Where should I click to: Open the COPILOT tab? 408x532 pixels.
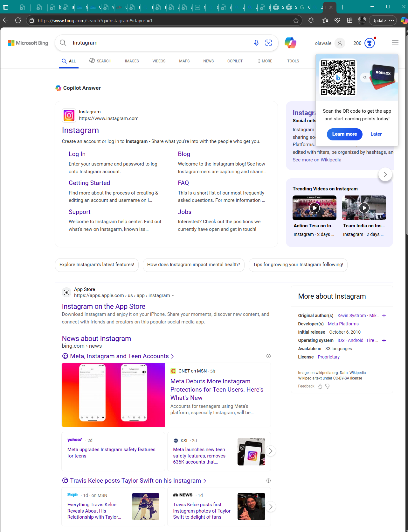(235, 61)
